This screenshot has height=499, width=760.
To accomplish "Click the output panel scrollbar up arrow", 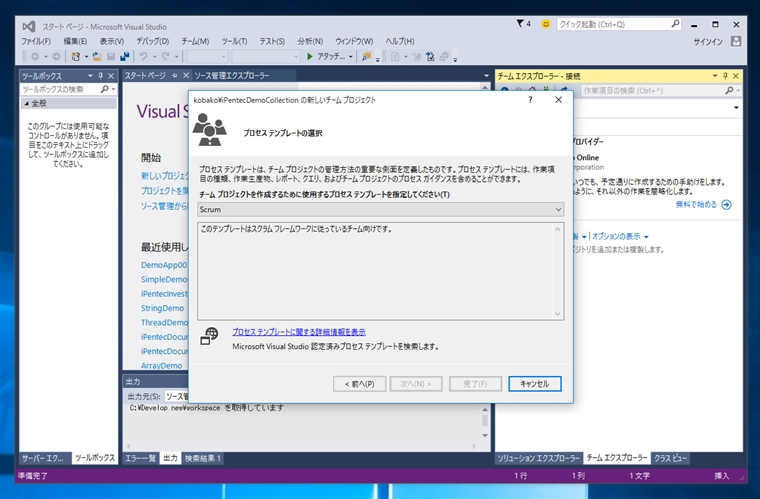I will (485, 409).
